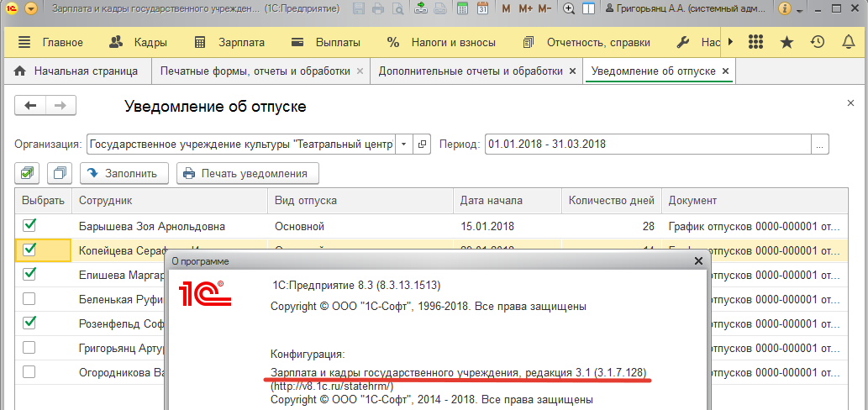The image size is (868, 410).
Task: Sort by Сотрудник column header
Action: [x=170, y=200]
